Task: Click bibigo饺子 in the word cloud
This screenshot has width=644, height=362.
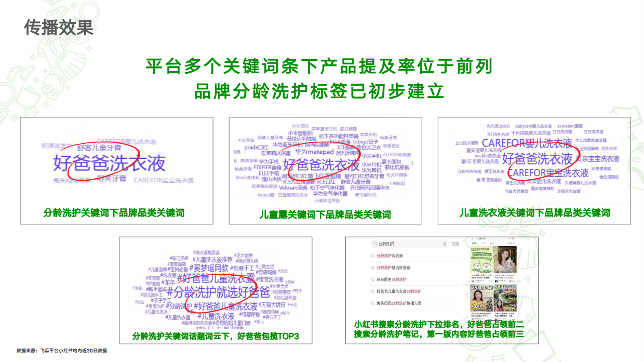Action: 366,142
